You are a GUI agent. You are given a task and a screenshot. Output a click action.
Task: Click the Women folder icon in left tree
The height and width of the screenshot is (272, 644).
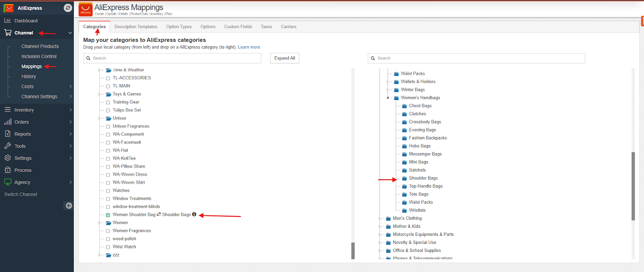pyautogui.click(x=108, y=223)
